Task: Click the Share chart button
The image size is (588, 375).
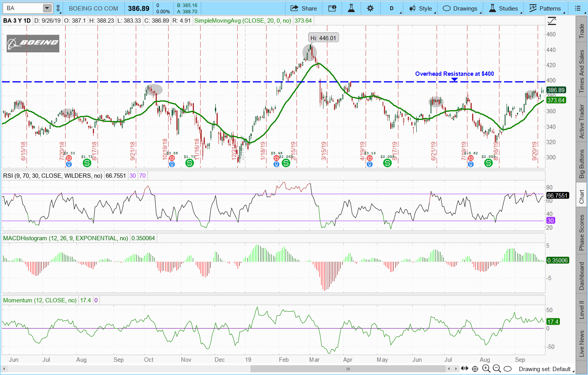Action: click(304, 8)
